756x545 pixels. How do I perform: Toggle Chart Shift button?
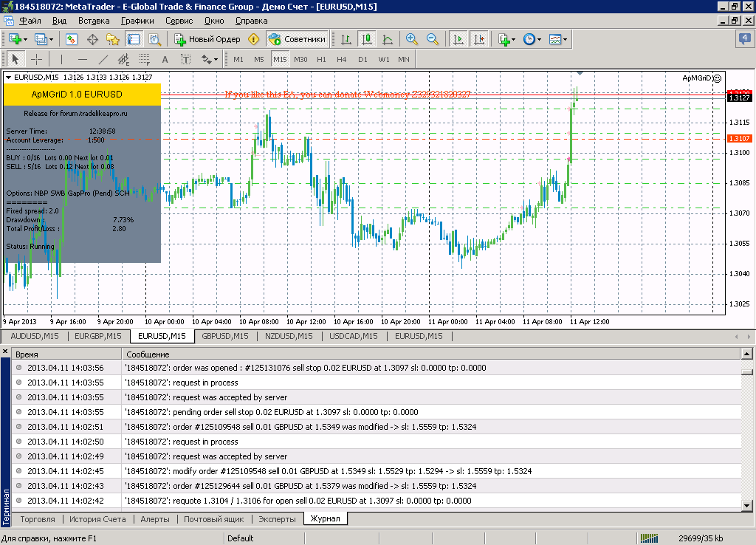pos(479,39)
